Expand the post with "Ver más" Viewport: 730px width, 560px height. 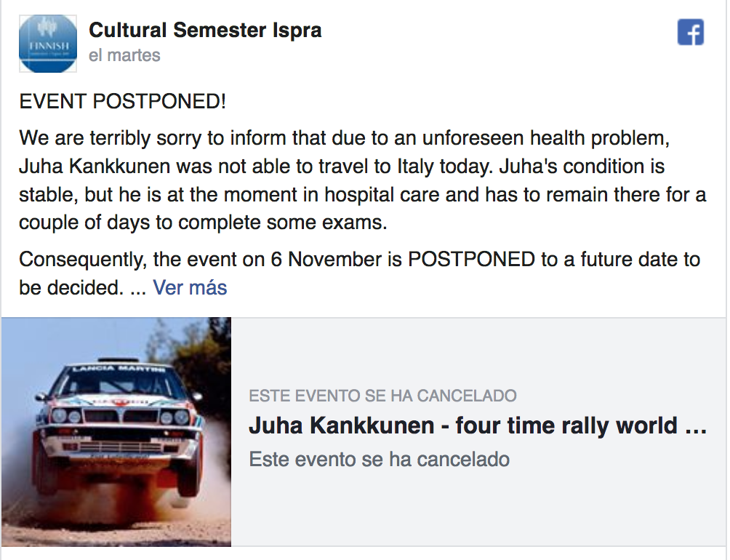coord(190,287)
